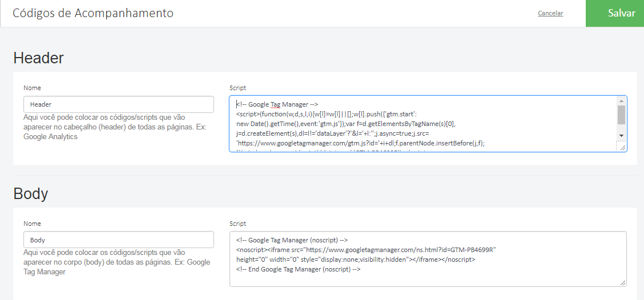Click the Header textarea resize handle

[x=623, y=148]
